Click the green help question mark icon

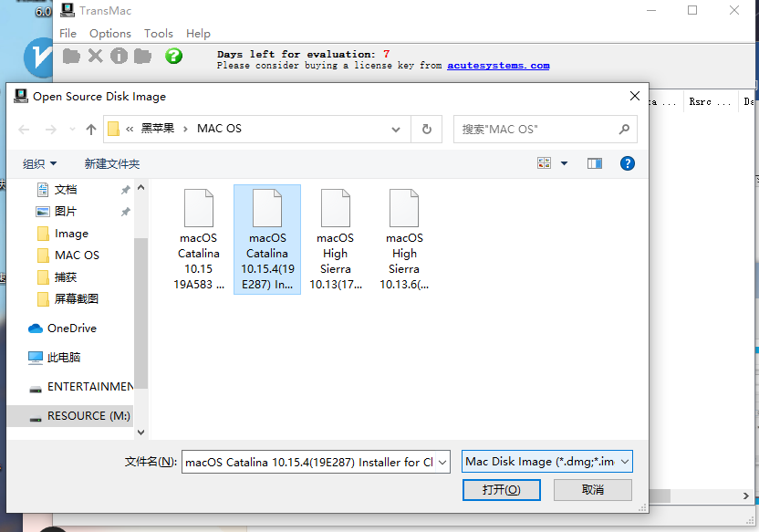click(x=173, y=57)
